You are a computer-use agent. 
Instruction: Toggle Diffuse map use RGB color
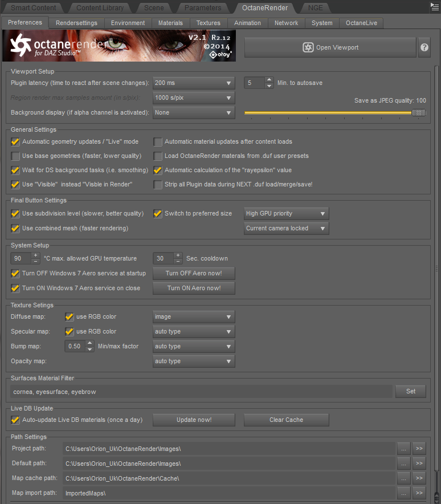click(x=70, y=317)
